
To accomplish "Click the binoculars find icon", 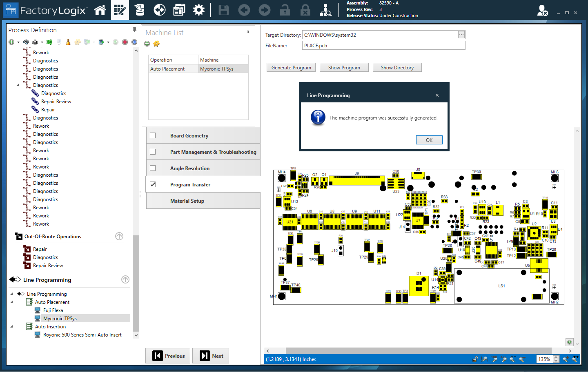I will coord(26,42).
